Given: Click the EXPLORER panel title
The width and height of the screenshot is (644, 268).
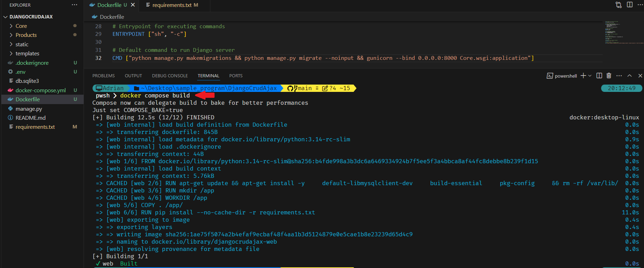Looking at the screenshot, I should 20,5.
